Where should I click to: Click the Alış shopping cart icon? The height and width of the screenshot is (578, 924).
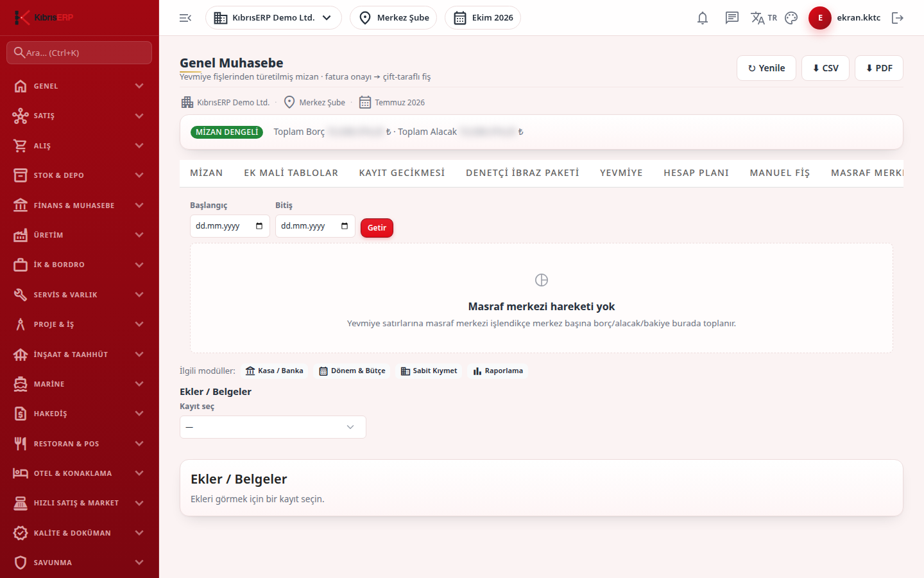pyautogui.click(x=21, y=146)
